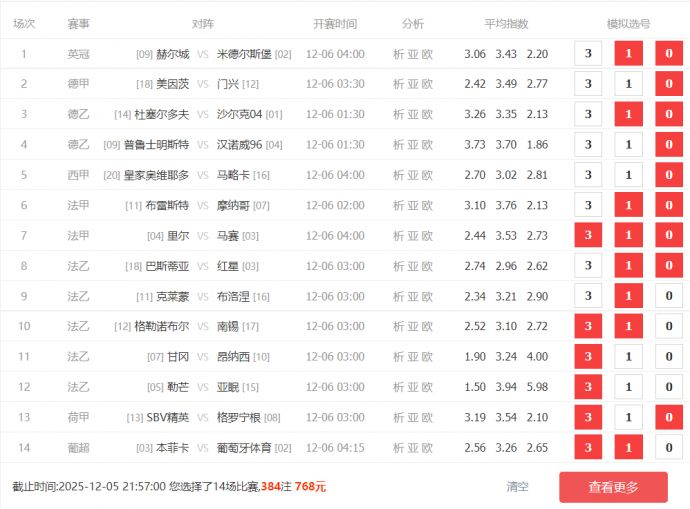The height and width of the screenshot is (509, 690).
Task: Click the 皇家奥维耶多 team name
Action: [x=156, y=175]
